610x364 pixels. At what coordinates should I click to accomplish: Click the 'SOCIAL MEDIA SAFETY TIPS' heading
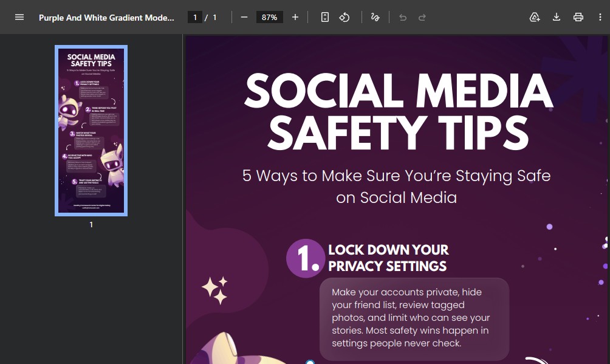click(x=398, y=112)
